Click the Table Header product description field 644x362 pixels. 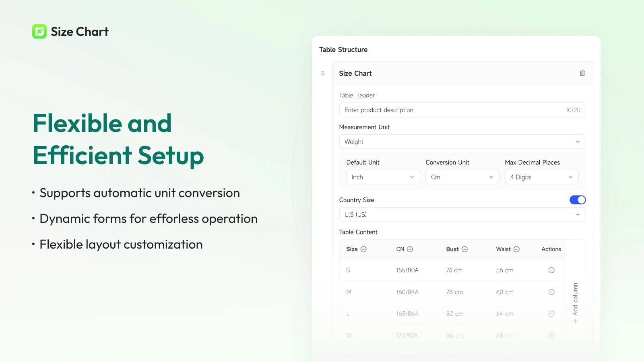(x=462, y=110)
